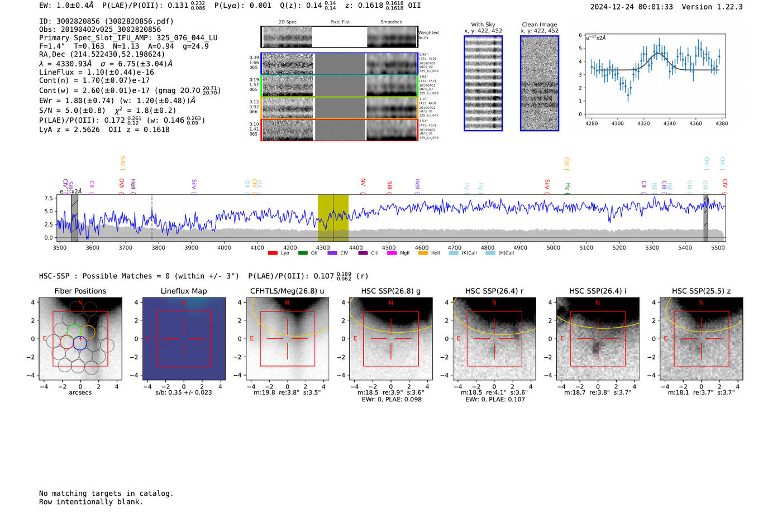Click the 'Smoothed' column heading
The image size is (782, 532).
point(392,22)
